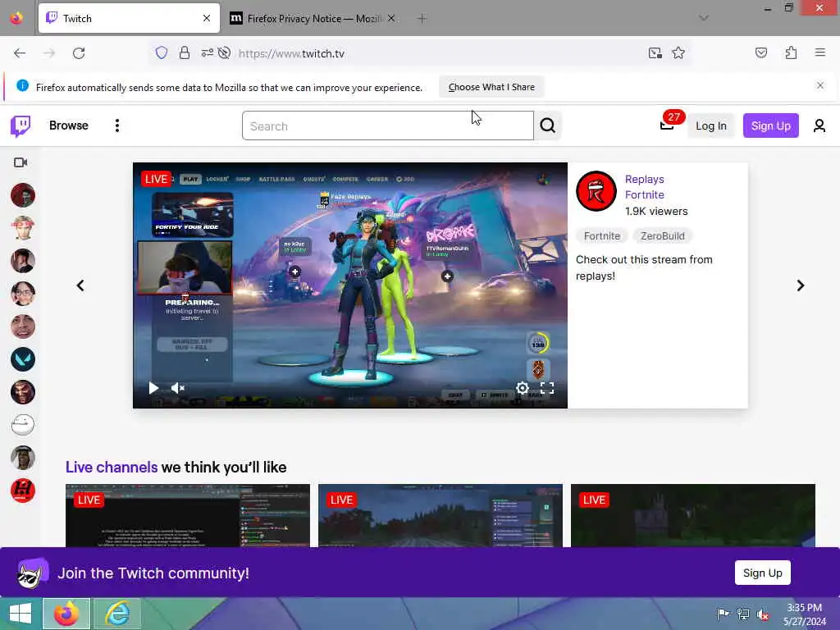Open the third sidebar channel avatar
The height and width of the screenshot is (630, 840).
click(23, 261)
